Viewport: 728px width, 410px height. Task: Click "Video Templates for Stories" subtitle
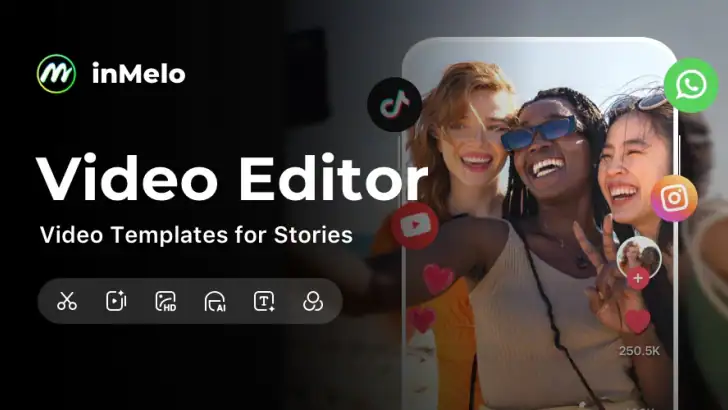(x=196, y=234)
